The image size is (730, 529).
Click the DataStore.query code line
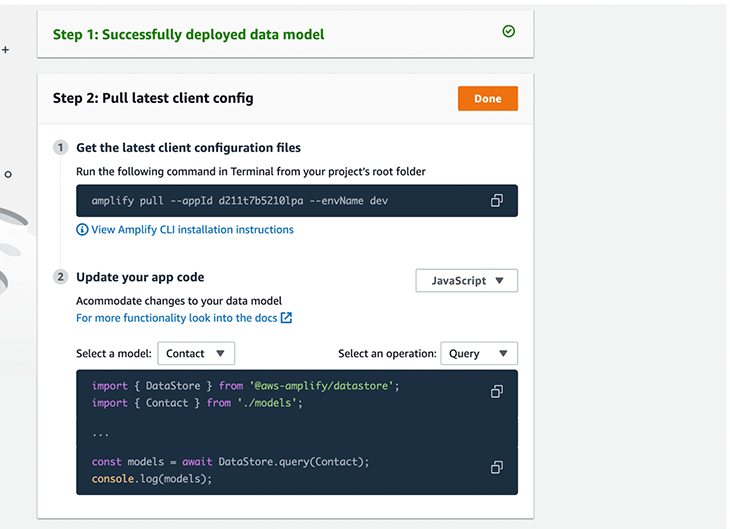tap(230, 461)
